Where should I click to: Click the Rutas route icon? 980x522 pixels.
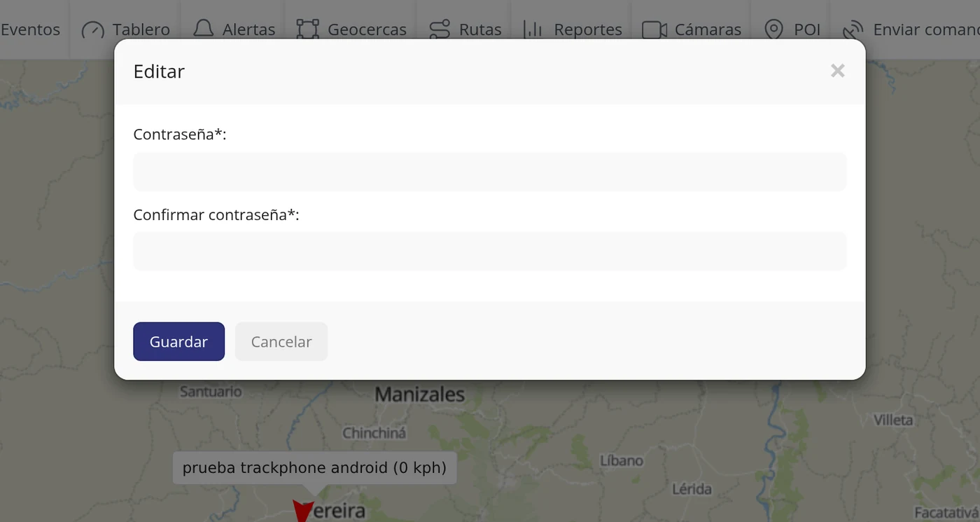tap(440, 29)
